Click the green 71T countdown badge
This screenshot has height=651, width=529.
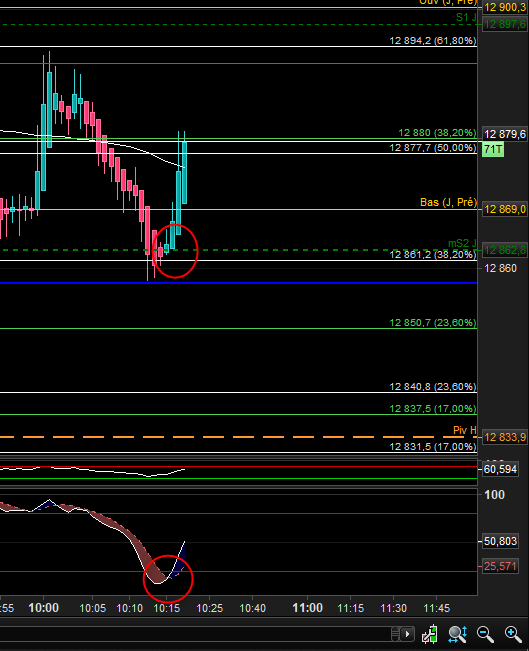(x=493, y=149)
